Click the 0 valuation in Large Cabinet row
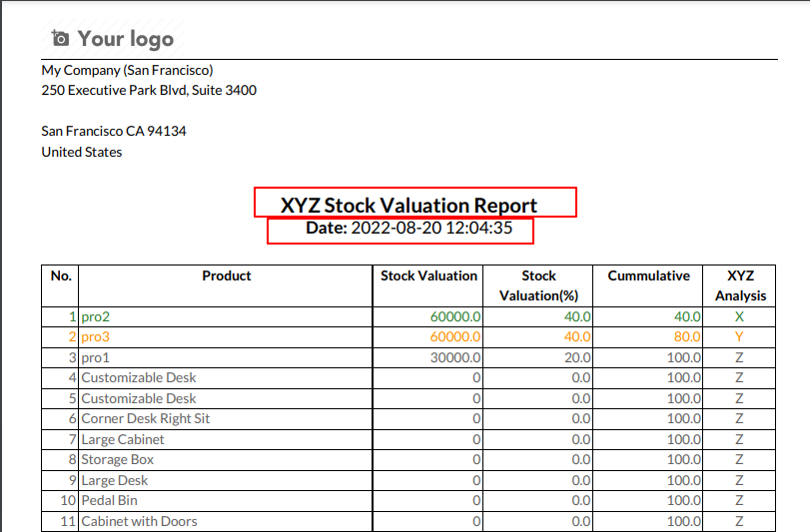Image resolution: width=810 pixels, height=532 pixels. coord(476,439)
